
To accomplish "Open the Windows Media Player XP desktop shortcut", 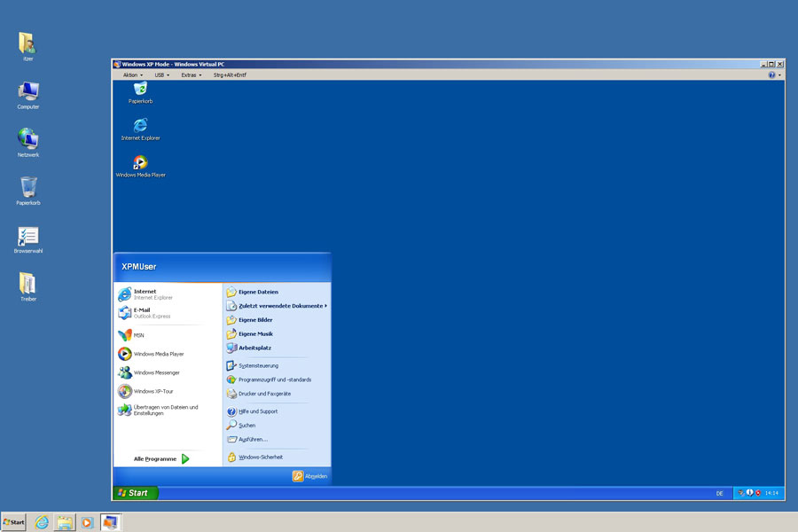I will tap(140, 166).
